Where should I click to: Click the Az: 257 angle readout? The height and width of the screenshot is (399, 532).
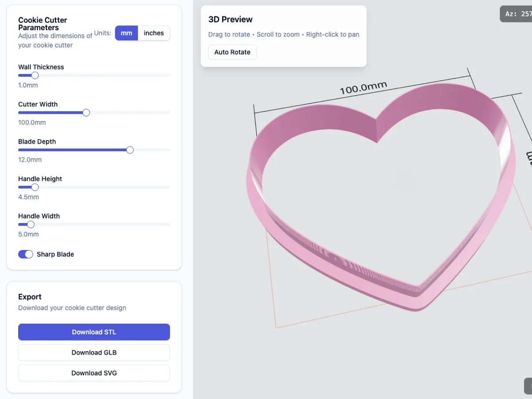click(x=516, y=14)
